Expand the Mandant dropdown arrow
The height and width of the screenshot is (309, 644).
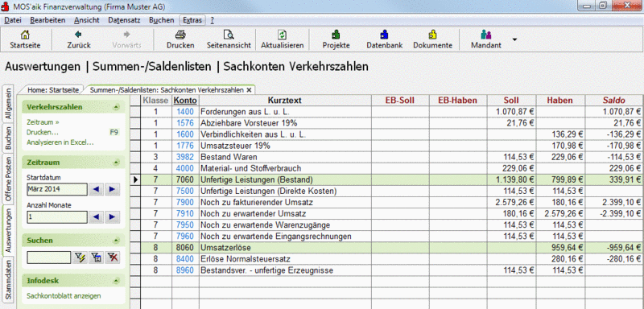tap(514, 39)
